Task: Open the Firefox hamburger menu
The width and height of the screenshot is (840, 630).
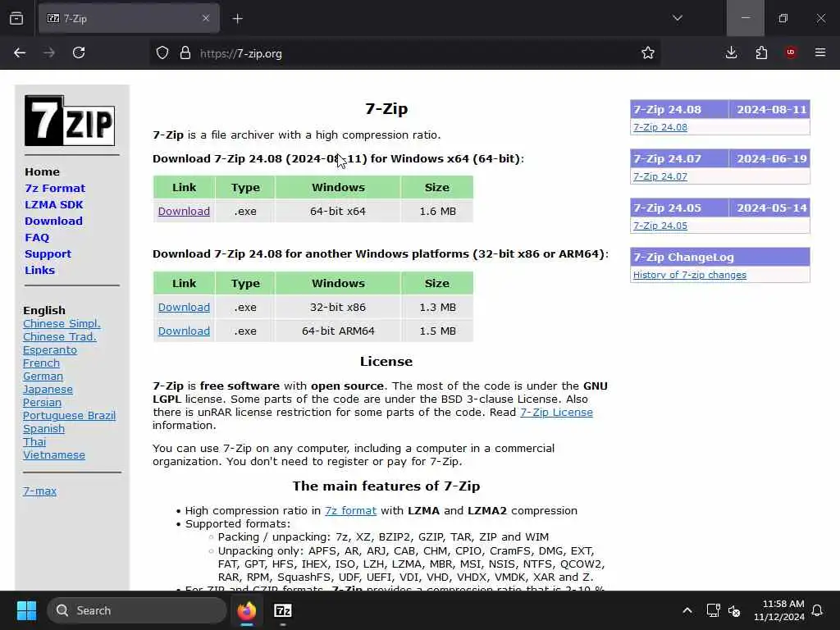Action: (x=820, y=52)
